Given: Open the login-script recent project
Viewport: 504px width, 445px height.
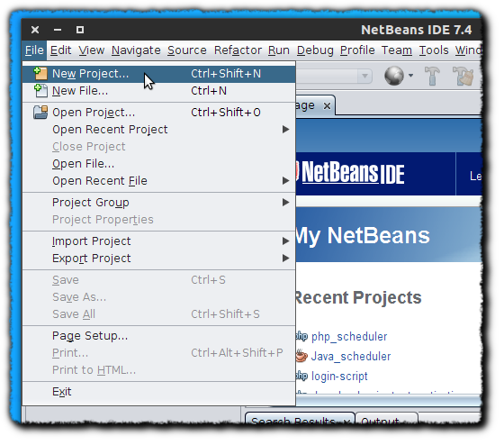Looking at the screenshot, I should pyautogui.click(x=339, y=376).
